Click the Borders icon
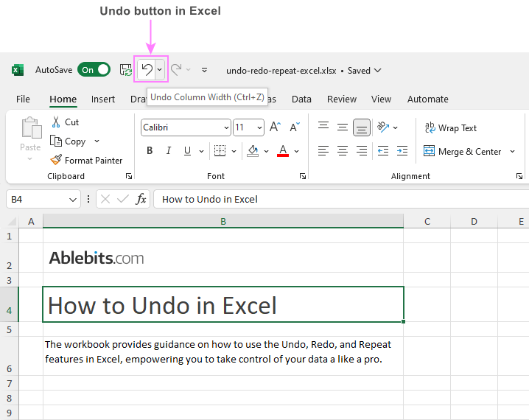Screen dimensions: 529x420 tap(220, 151)
